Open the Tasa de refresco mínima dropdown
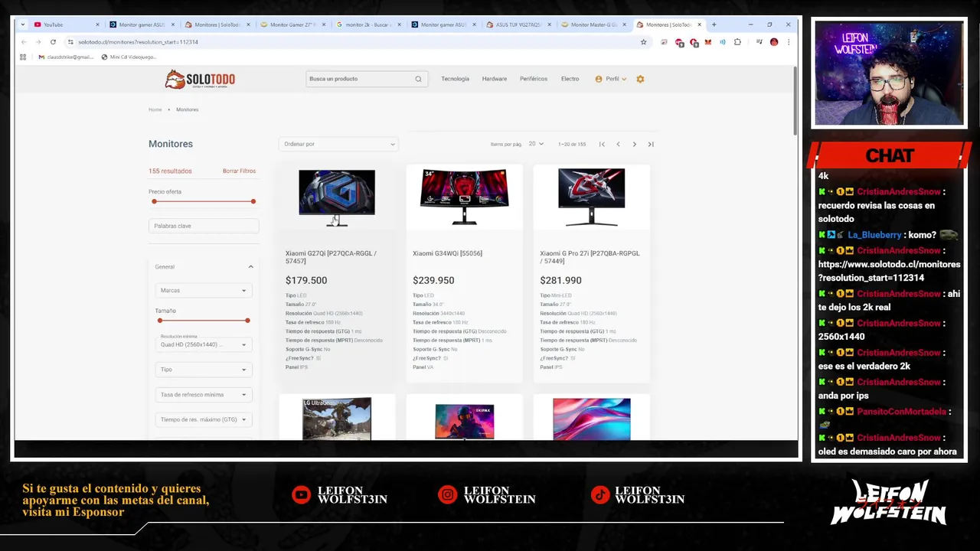This screenshot has height=551, width=980. [204, 395]
